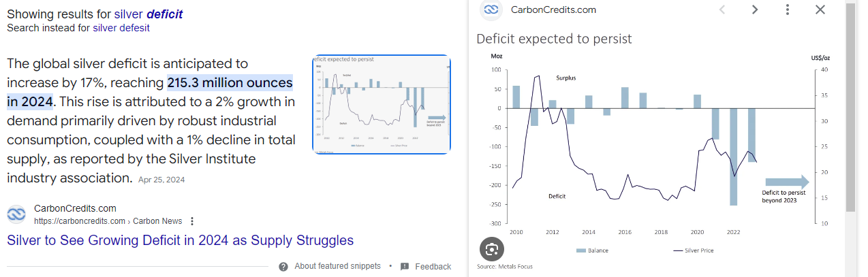
Task: Open three-dot menu in image preview header
Action: pyautogui.click(x=788, y=10)
